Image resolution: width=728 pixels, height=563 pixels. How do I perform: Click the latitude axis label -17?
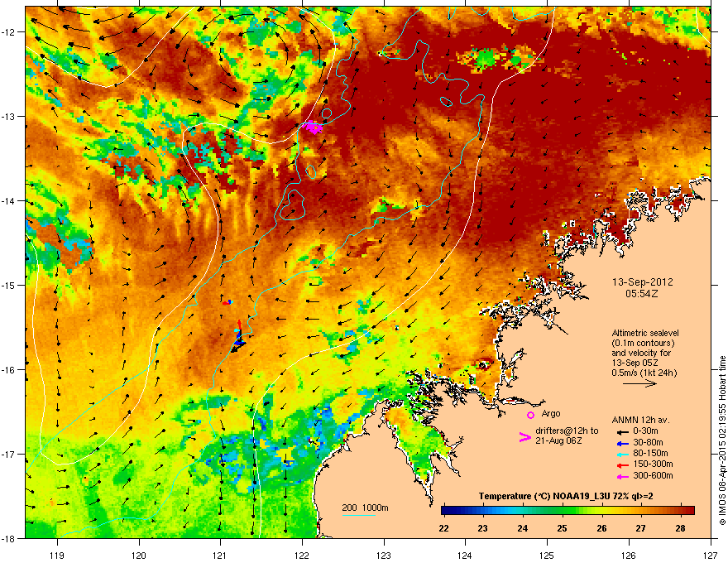pos(9,454)
